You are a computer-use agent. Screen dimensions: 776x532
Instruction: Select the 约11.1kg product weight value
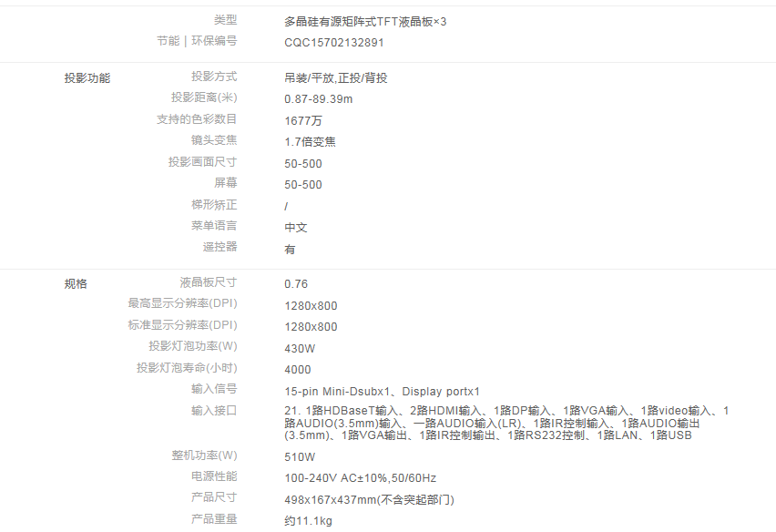(308, 521)
